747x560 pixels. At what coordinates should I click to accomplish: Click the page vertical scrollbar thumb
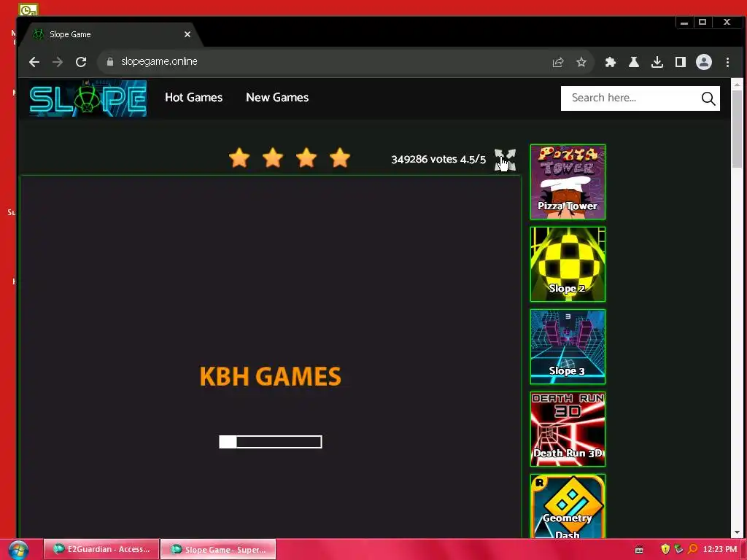click(737, 128)
